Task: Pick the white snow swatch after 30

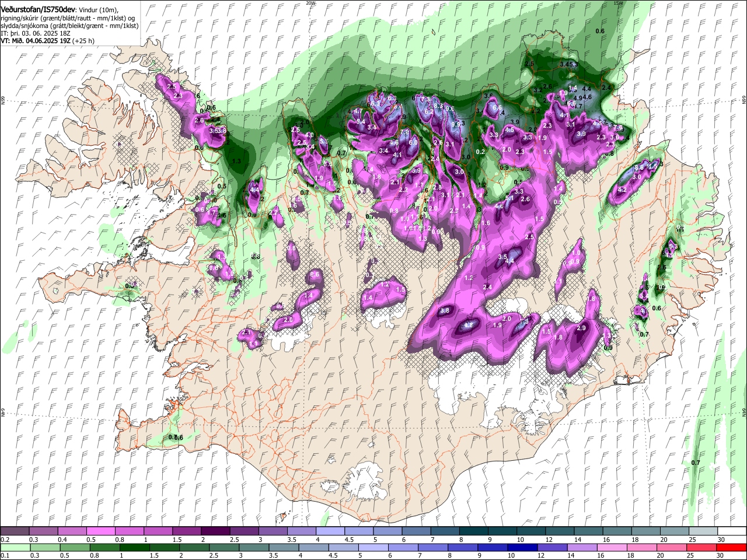Action: pyautogui.click(x=732, y=531)
